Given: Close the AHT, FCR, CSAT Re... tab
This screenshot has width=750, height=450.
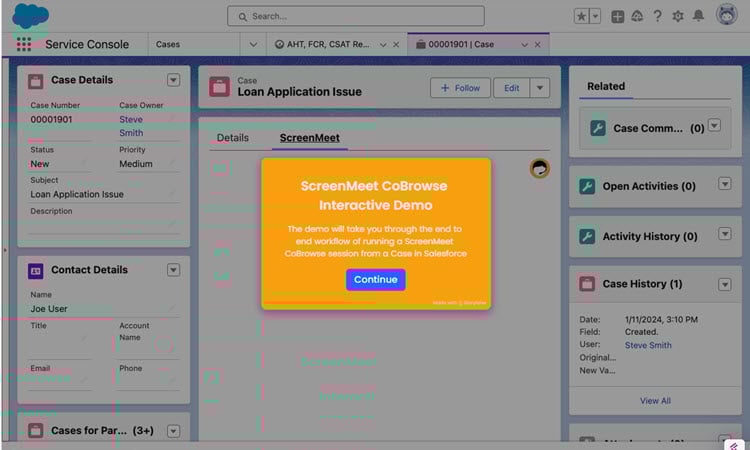Looking at the screenshot, I should coord(396,44).
